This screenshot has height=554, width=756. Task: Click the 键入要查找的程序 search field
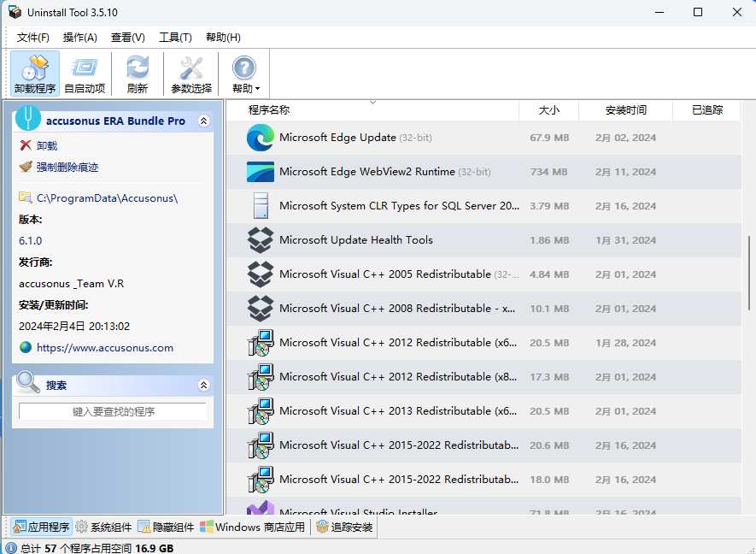coord(112,412)
